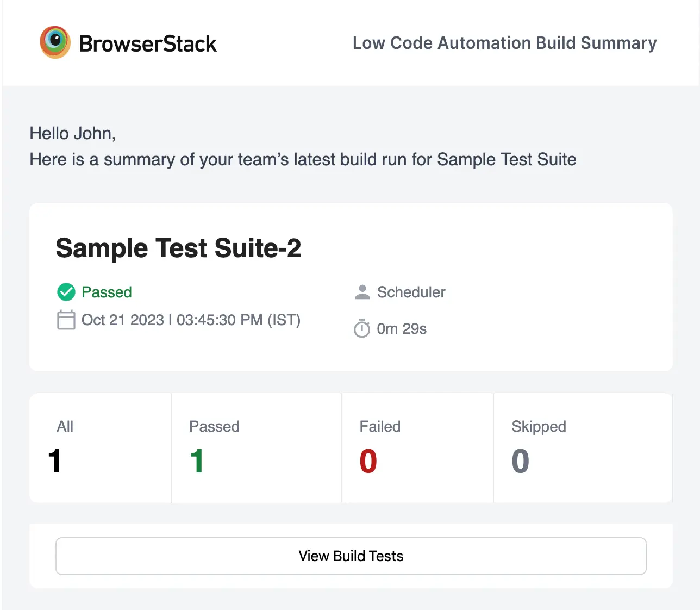Select the Passed tests count tile
Image resolution: width=700 pixels, height=610 pixels.
click(x=256, y=447)
